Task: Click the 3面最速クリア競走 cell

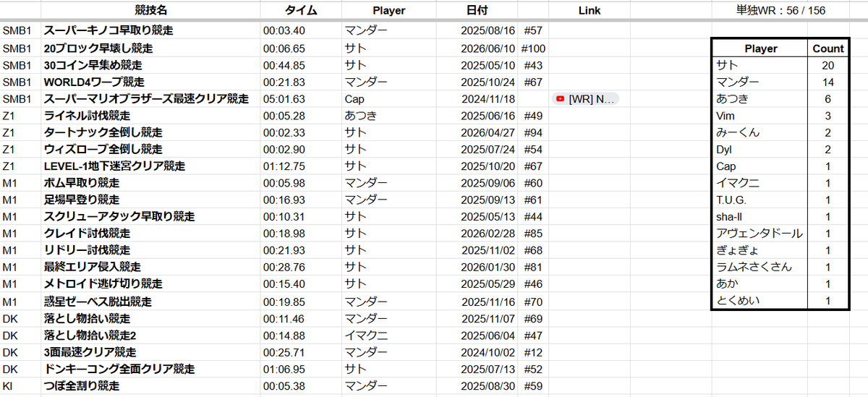Action: [x=151, y=352]
